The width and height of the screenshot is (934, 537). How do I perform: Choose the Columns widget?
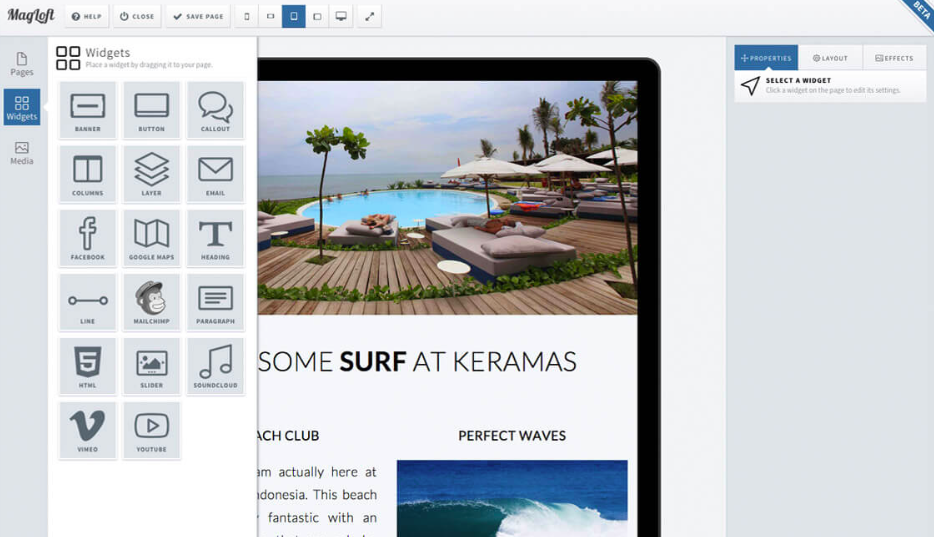(x=88, y=174)
